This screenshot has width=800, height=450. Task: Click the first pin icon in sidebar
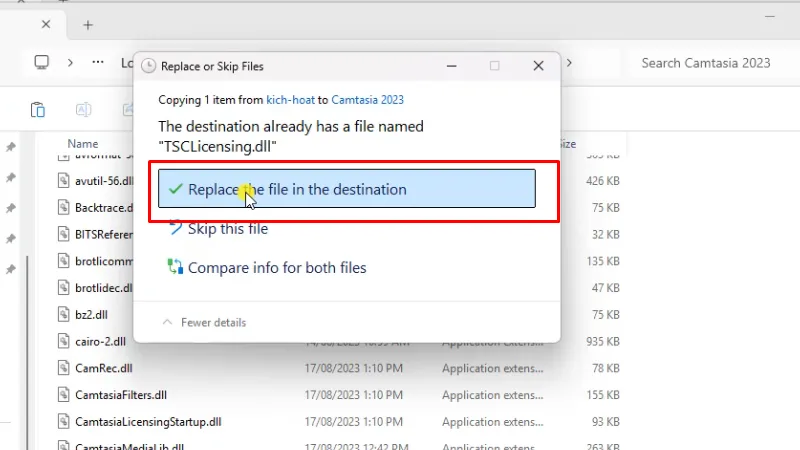point(11,147)
